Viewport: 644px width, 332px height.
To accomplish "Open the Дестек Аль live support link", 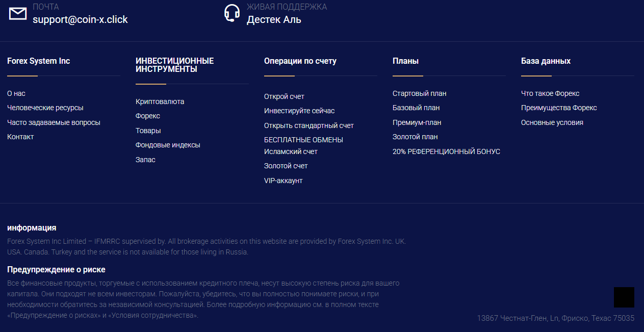I will [x=274, y=20].
